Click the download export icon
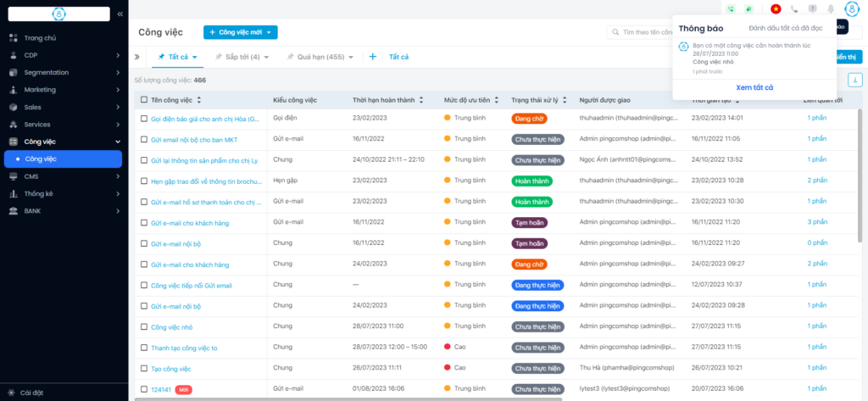868x401 pixels. tap(855, 80)
